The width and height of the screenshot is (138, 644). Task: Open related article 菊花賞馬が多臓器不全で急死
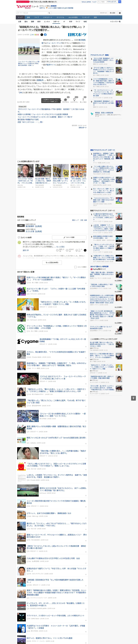[28, 119]
